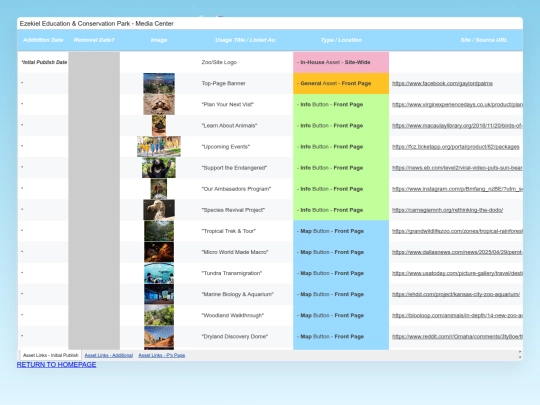Click the dodo thumbnail for Species Revival Project
The image size is (540, 405).
coord(159,210)
